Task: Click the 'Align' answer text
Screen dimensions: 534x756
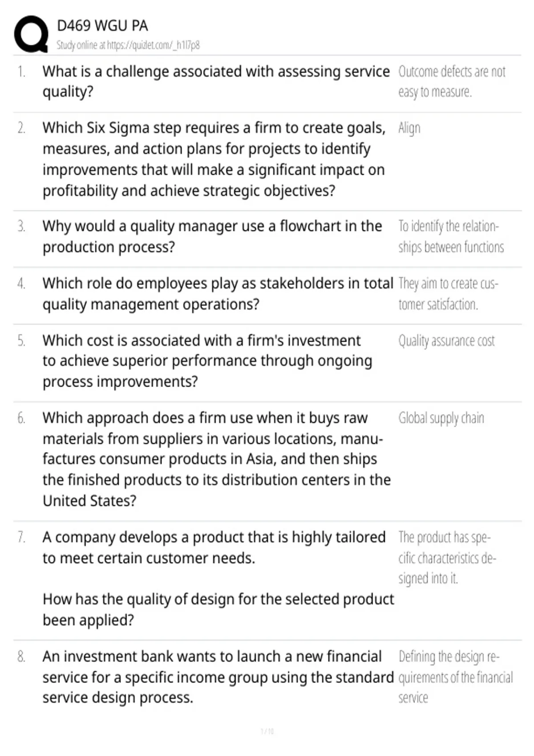Action: pyautogui.click(x=409, y=128)
